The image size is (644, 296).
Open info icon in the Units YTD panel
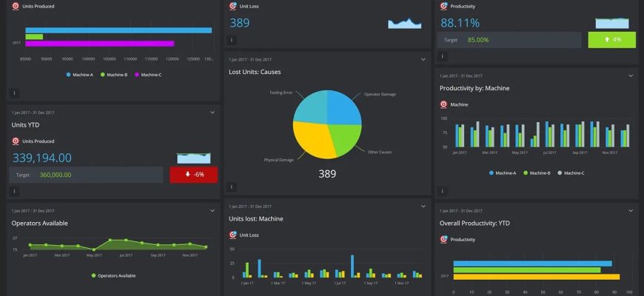[15, 191]
